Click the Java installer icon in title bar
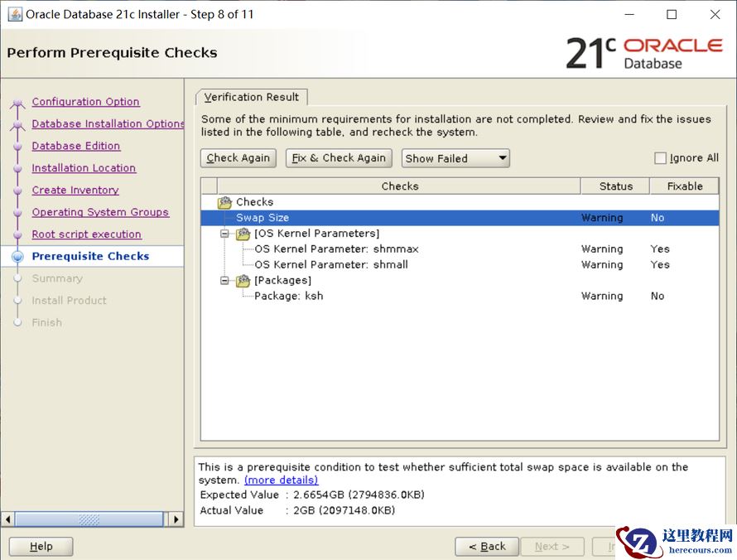This screenshot has width=737, height=560. click(15, 15)
